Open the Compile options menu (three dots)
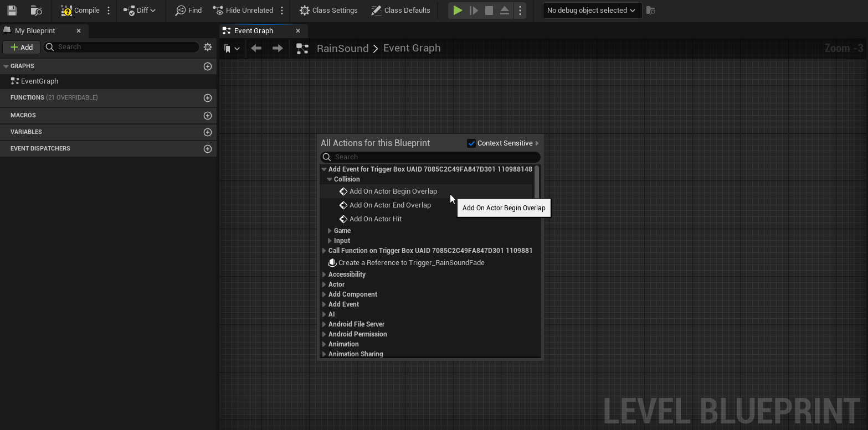Viewport: 868px width, 430px height. [109, 10]
